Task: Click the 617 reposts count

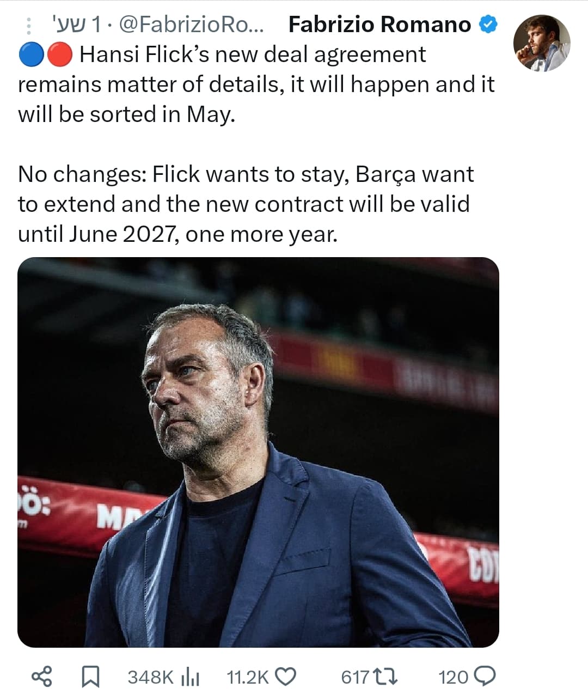Action: click(x=356, y=677)
